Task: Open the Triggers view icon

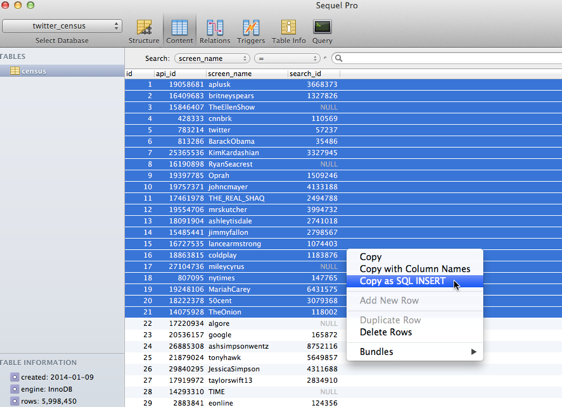Action: 251,27
